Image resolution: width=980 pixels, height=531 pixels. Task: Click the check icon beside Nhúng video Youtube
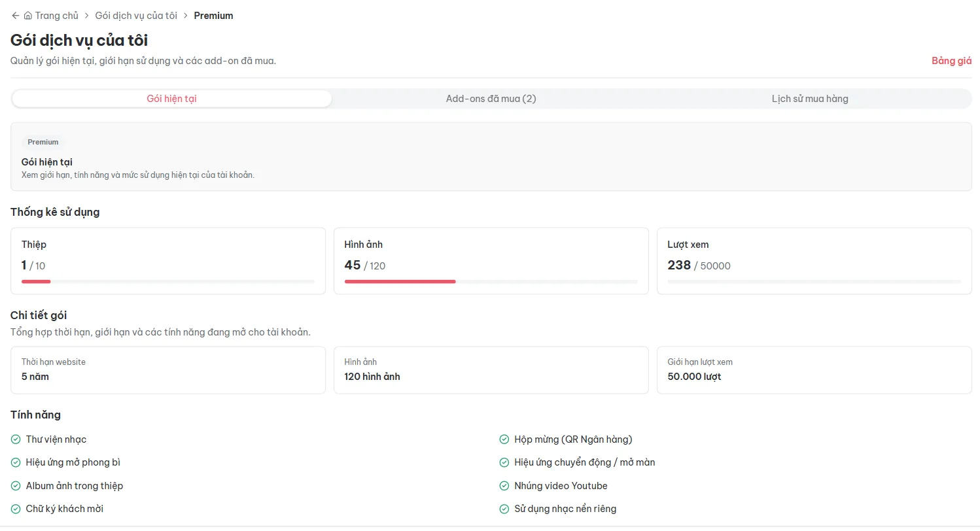click(x=504, y=486)
